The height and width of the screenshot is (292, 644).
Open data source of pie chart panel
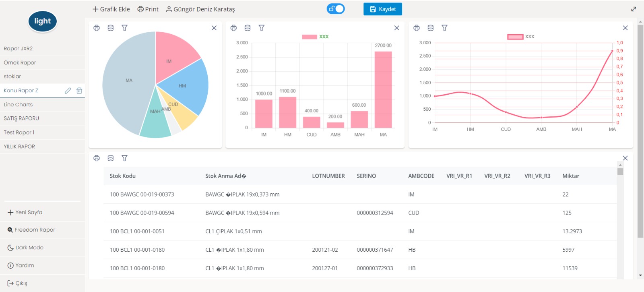[x=111, y=28]
